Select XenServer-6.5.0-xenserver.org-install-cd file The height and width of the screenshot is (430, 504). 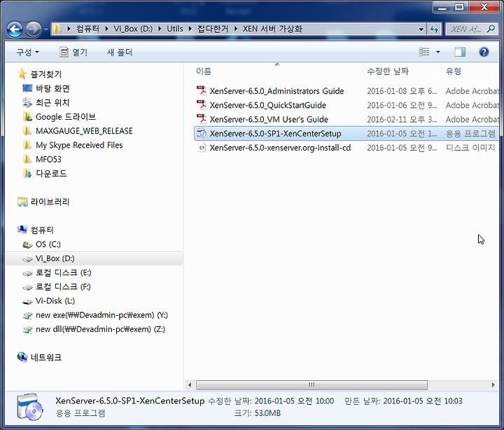(280, 148)
